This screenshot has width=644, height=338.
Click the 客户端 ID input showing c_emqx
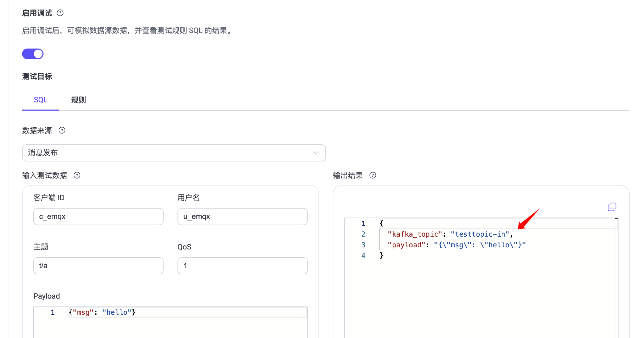pyautogui.click(x=98, y=216)
